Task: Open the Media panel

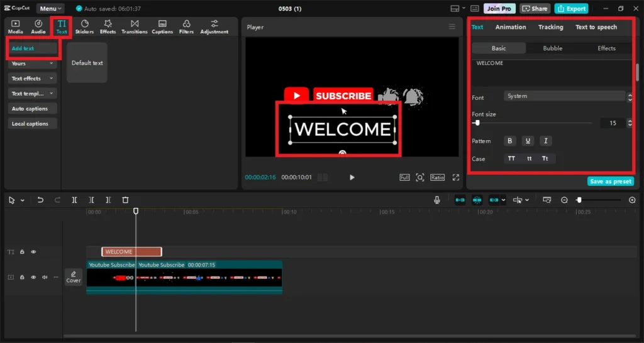Action: [x=15, y=26]
